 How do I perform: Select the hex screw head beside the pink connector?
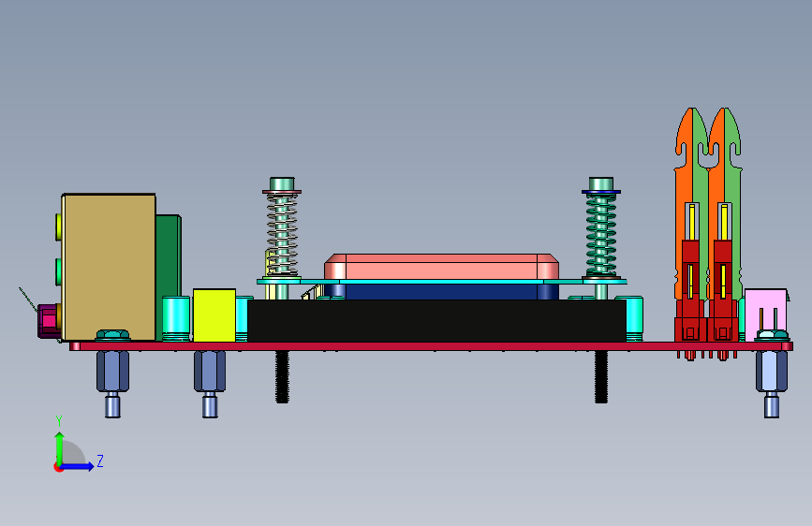[x=772, y=335]
